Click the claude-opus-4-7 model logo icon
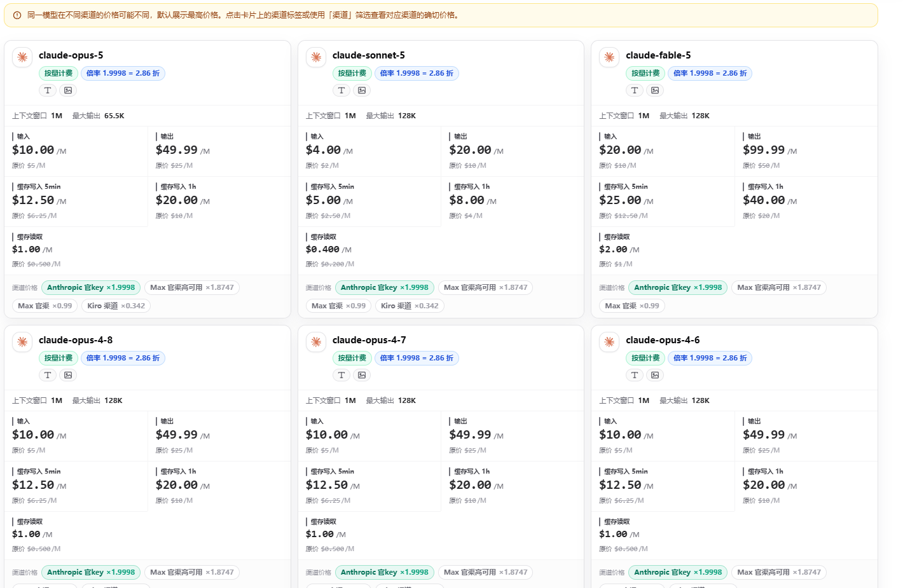The image size is (903, 588). [x=316, y=342]
